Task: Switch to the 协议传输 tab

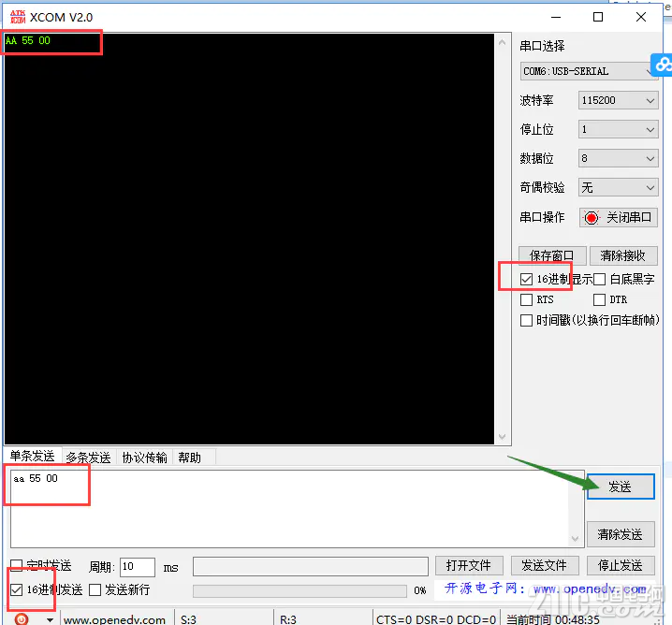Action: 144,458
